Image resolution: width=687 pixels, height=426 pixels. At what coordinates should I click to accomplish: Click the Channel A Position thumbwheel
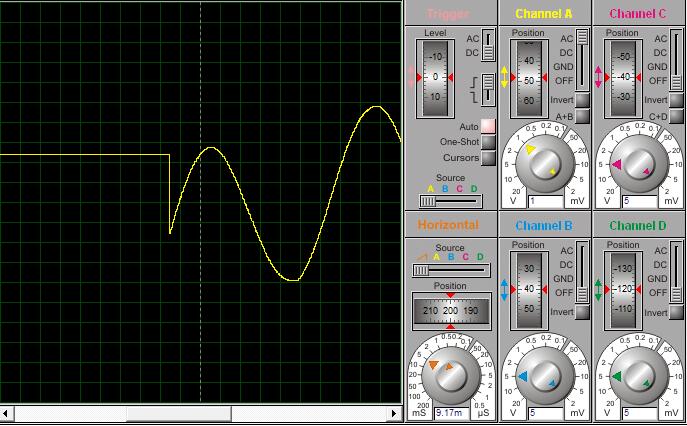click(x=529, y=78)
